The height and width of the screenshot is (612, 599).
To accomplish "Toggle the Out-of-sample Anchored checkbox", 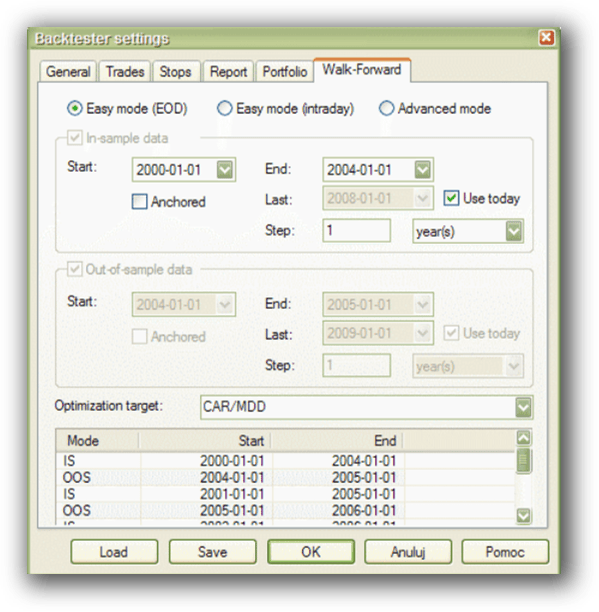I will [x=140, y=336].
